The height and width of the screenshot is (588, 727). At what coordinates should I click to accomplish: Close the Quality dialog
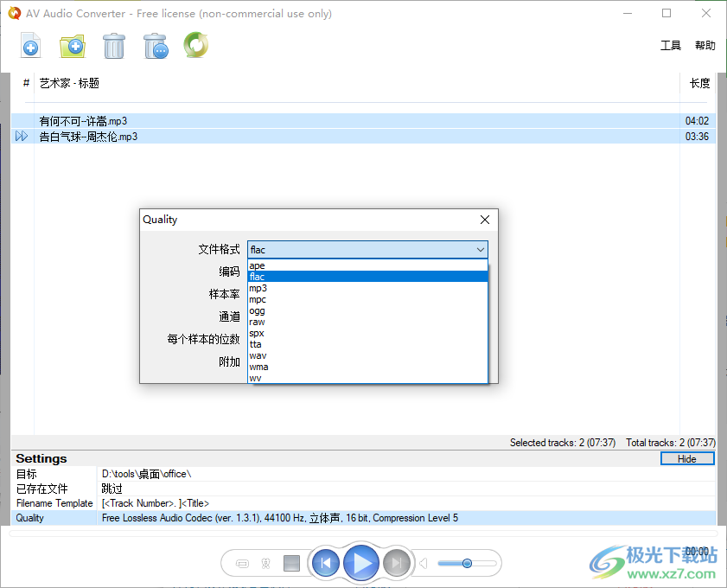coord(485,220)
